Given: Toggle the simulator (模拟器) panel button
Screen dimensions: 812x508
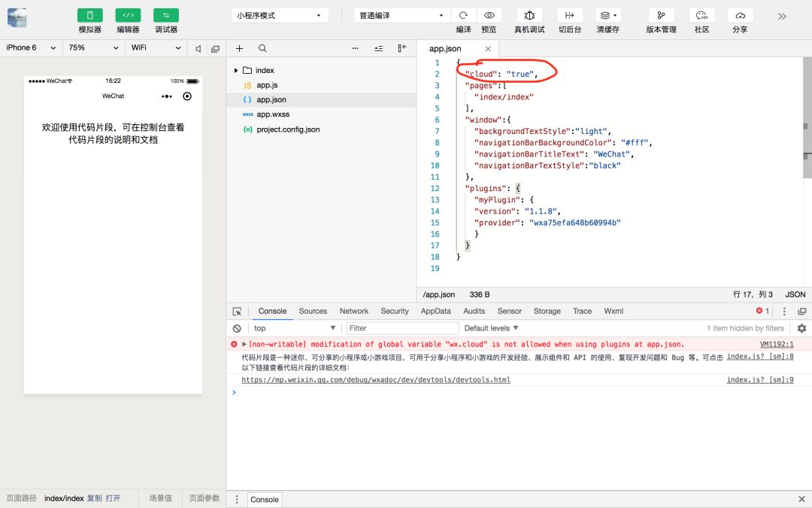Looking at the screenshot, I should click(x=89, y=16).
